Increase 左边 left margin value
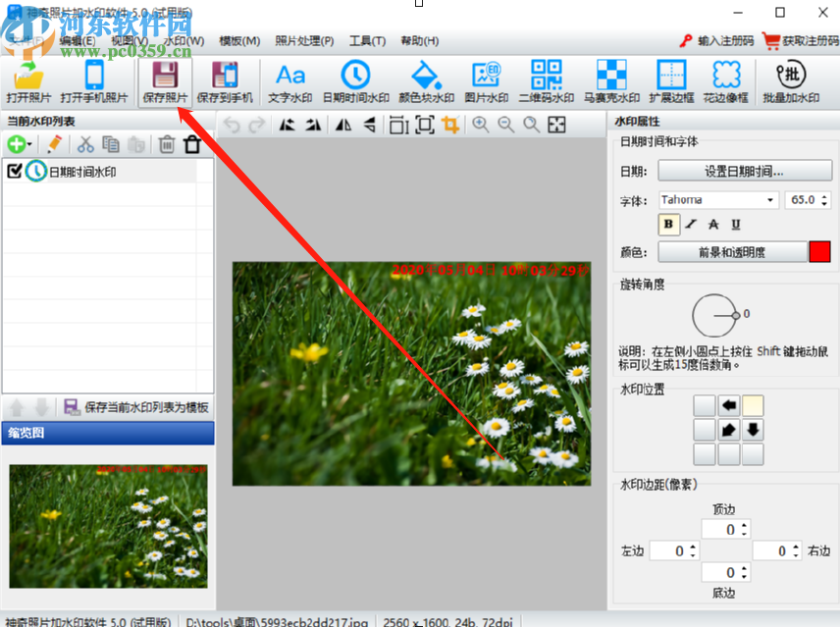Viewport: 840px width, 627px height. (x=693, y=548)
